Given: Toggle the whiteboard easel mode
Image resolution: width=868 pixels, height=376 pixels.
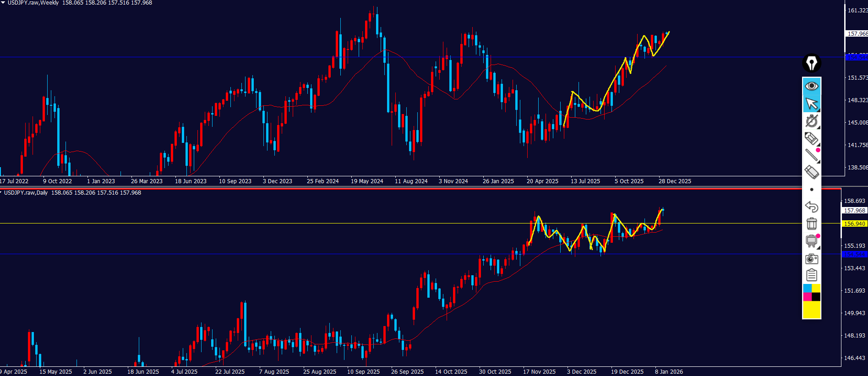Looking at the screenshot, I should click(x=811, y=241).
